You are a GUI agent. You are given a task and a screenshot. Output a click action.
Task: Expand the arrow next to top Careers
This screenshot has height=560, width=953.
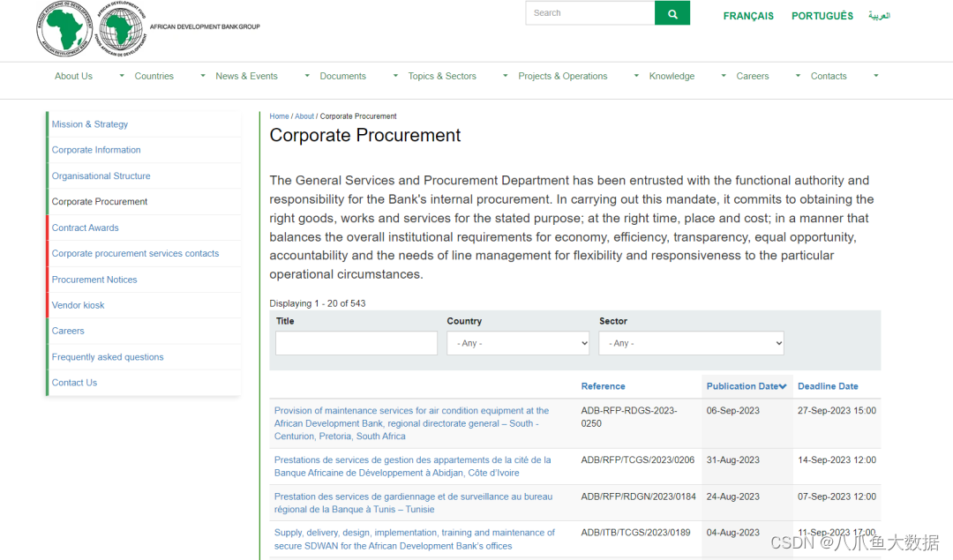[x=798, y=76]
